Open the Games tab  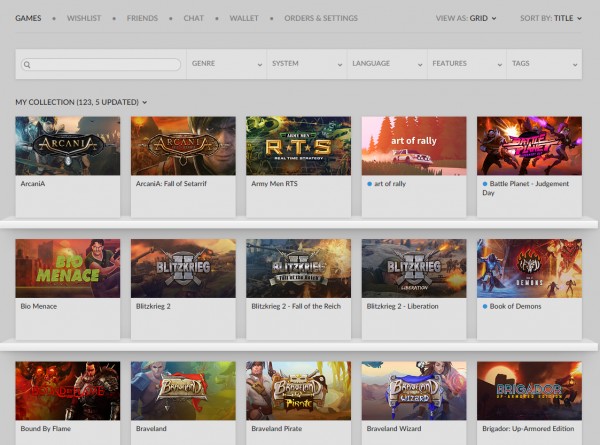click(28, 18)
